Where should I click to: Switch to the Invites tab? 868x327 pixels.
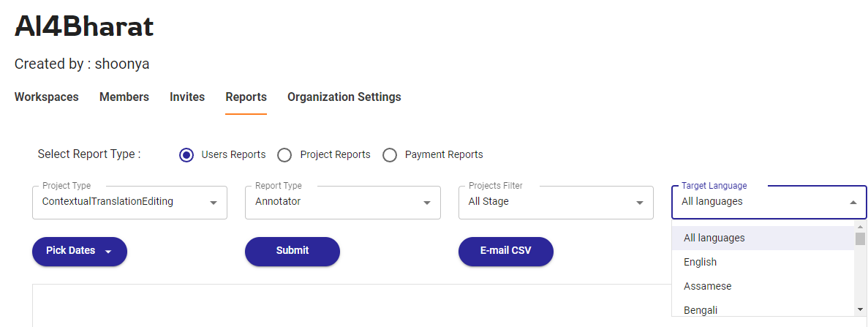[x=187, y=97]
